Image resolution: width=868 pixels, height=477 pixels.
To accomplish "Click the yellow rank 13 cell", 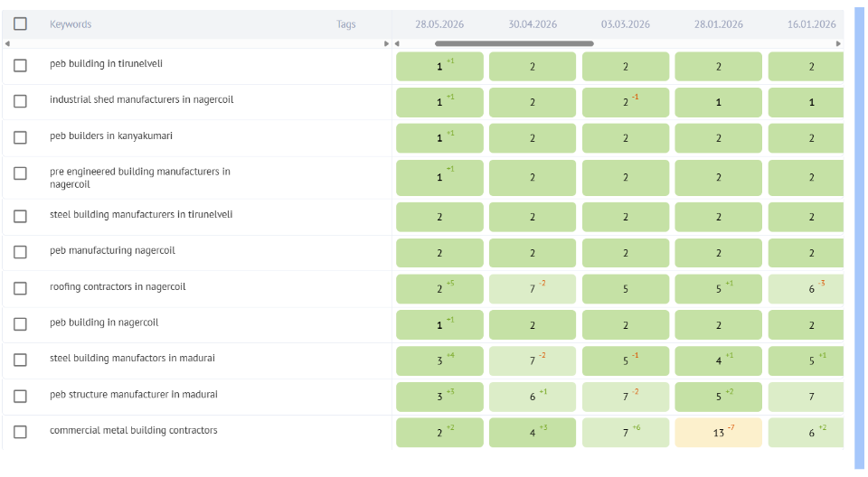I will point(719,432).
